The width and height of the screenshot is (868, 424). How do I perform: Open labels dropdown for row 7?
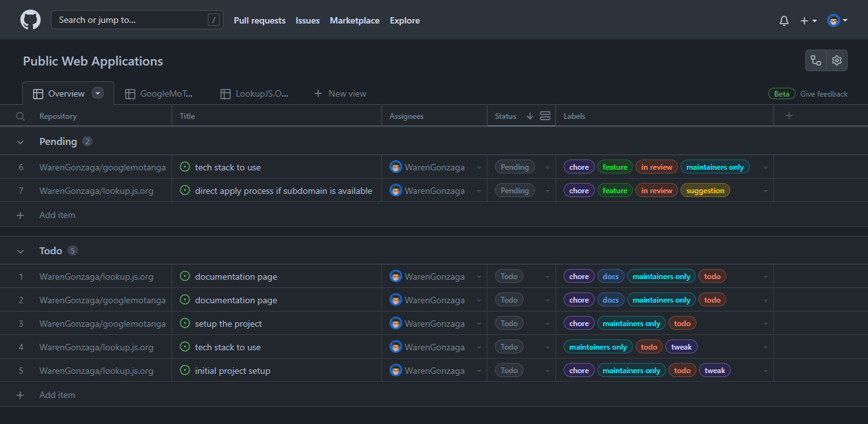click(x=766, y=191)
